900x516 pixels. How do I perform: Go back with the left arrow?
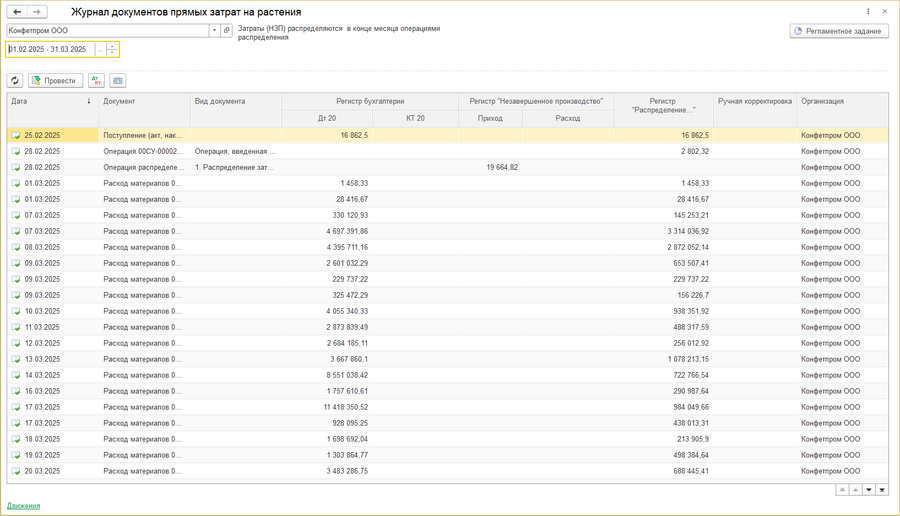pyautogui.click(x=17, y=12)
